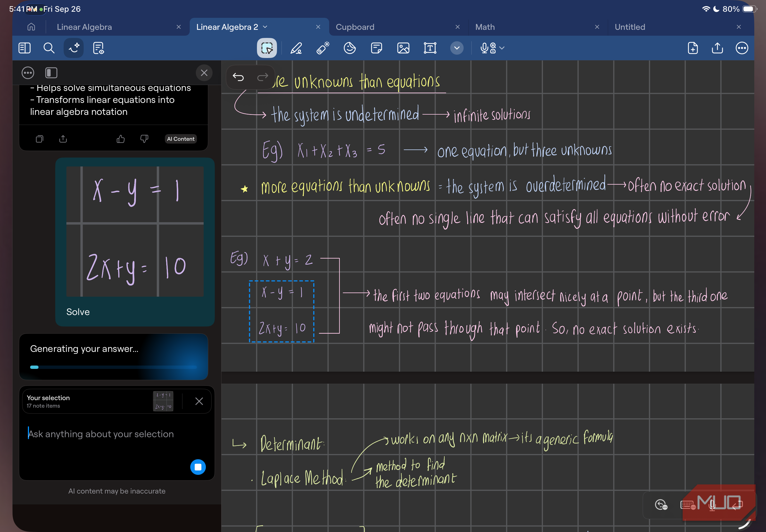Tap the 5:41 PM clock
The image size is (766, 532).
pyautogui.click(x=23, y=9)
